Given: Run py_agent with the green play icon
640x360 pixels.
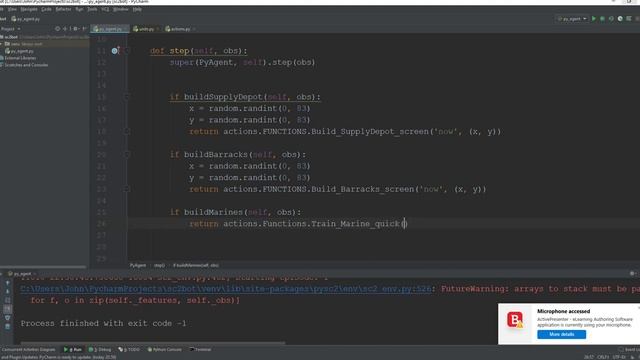Looking at the screenshot, I should coord(593,19).
